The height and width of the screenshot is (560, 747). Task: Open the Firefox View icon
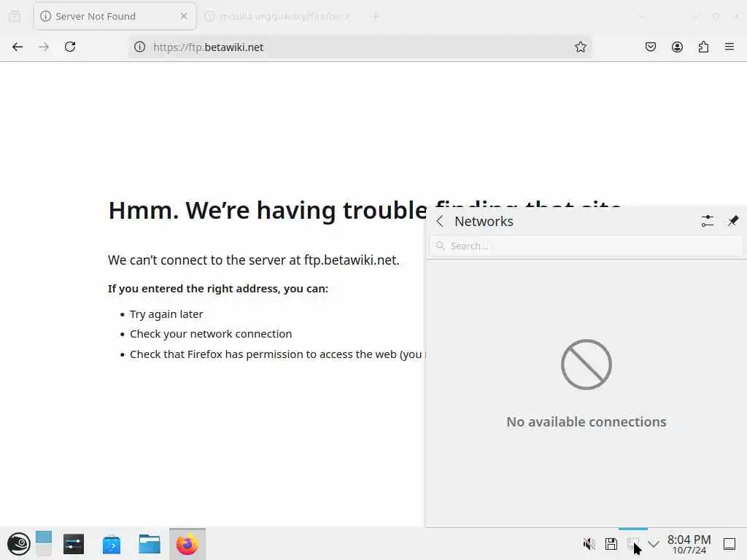(x=15, y=16)
